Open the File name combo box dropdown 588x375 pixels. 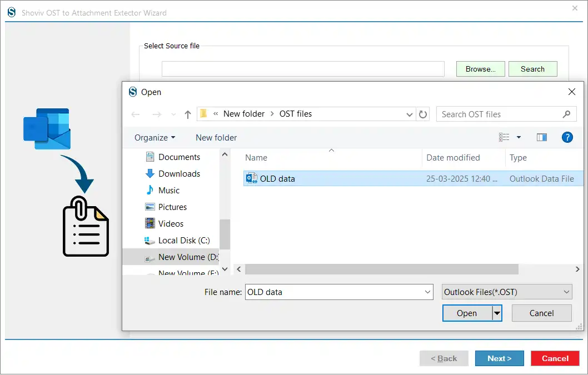427,292
